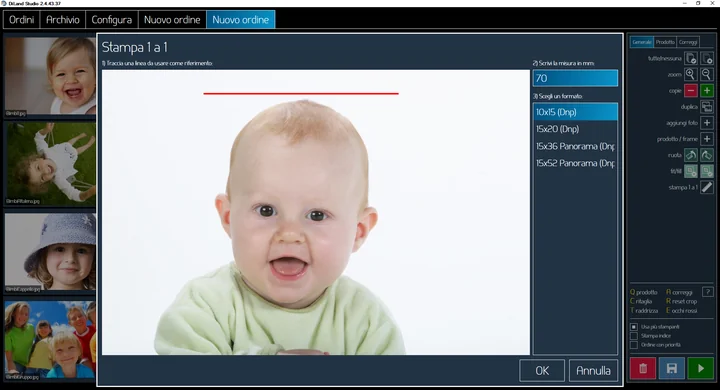Click the T raddrizza shortcut
The height and width of the screenshot is (390, 720).
coord(644,311)
